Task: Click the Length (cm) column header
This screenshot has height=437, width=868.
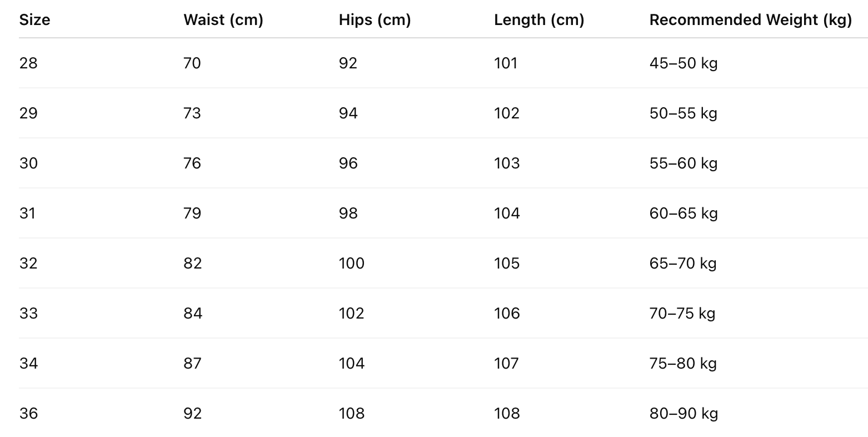Action: 538,20
